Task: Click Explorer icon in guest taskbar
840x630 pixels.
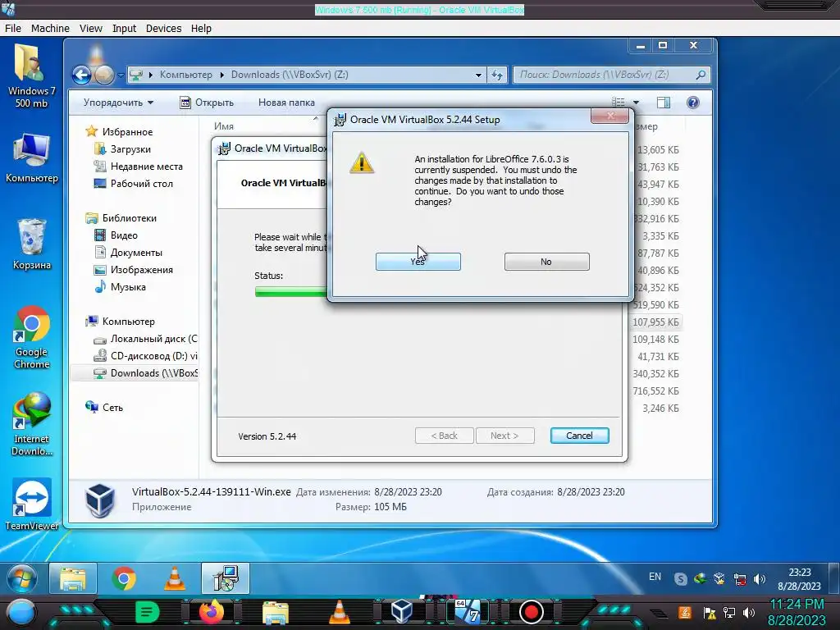Action: tap(73, 578)
